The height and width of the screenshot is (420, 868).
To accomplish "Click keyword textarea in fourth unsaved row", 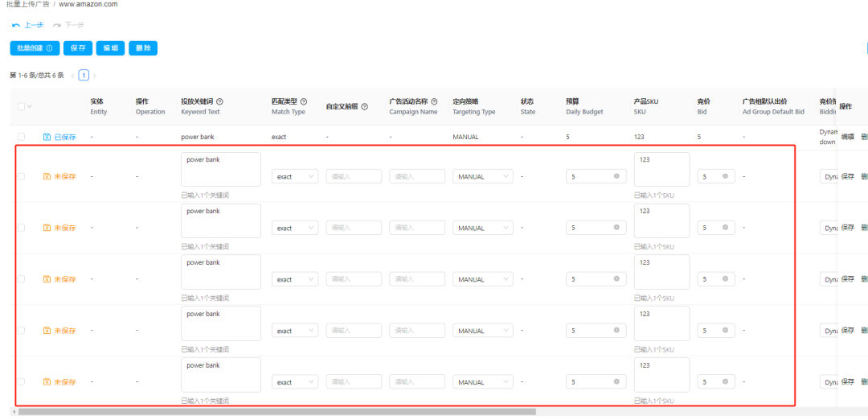I will coord(221,323).
